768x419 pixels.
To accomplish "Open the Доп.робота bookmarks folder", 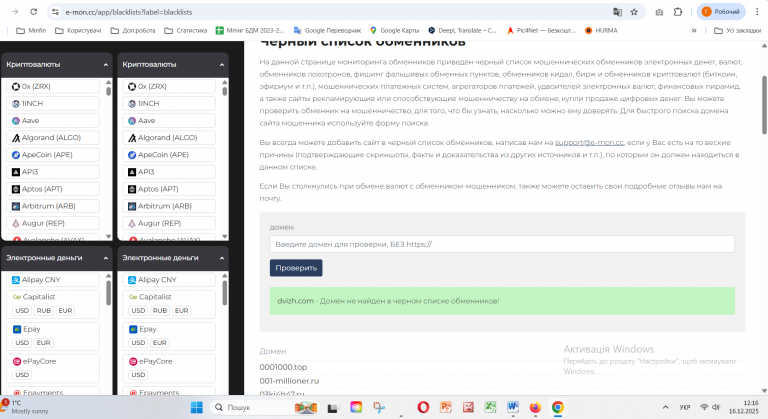I will click(133, 30).
